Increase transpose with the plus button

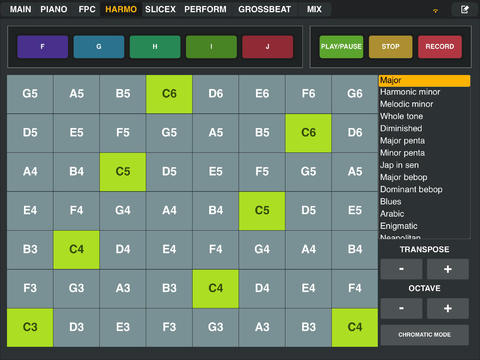point(448,269)
